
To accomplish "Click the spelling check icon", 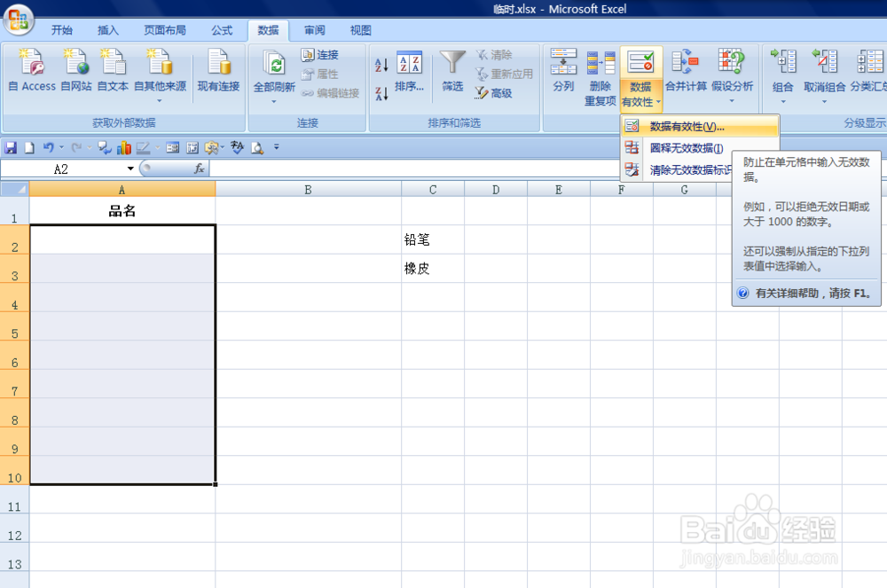I will point(238,148).
